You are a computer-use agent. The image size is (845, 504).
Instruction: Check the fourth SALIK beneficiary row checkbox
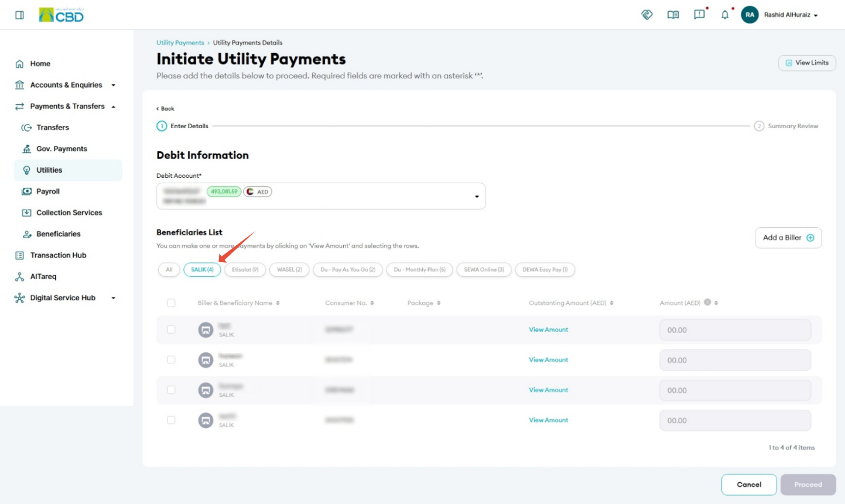pos(171,420)
